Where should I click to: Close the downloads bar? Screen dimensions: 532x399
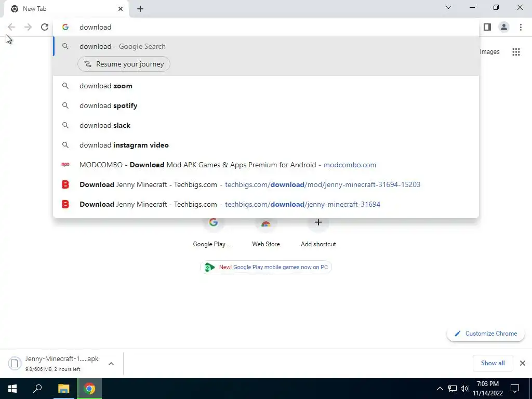[523, 363]
